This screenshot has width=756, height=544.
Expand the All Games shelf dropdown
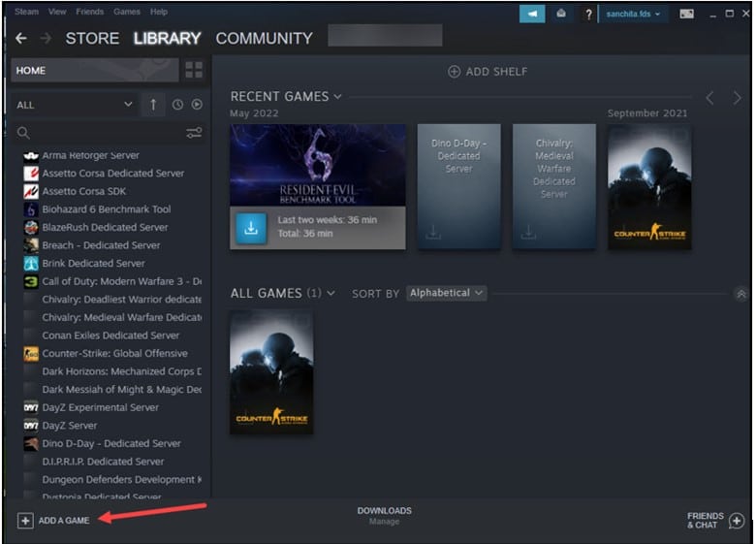[x=331, y=293]
